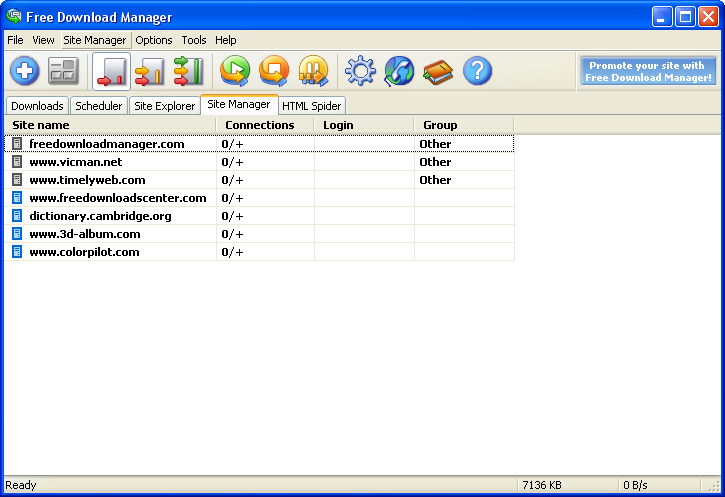Open the Options menu

pos(154,40)
